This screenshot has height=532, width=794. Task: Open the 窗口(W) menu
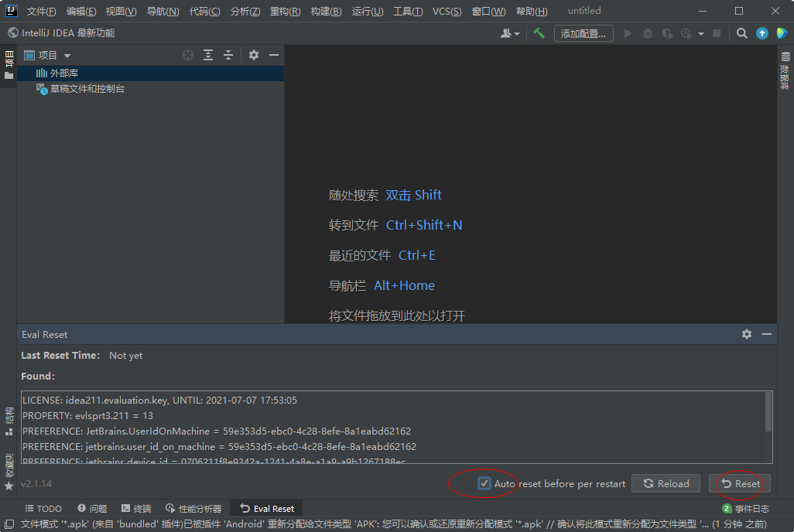[488, 11]
